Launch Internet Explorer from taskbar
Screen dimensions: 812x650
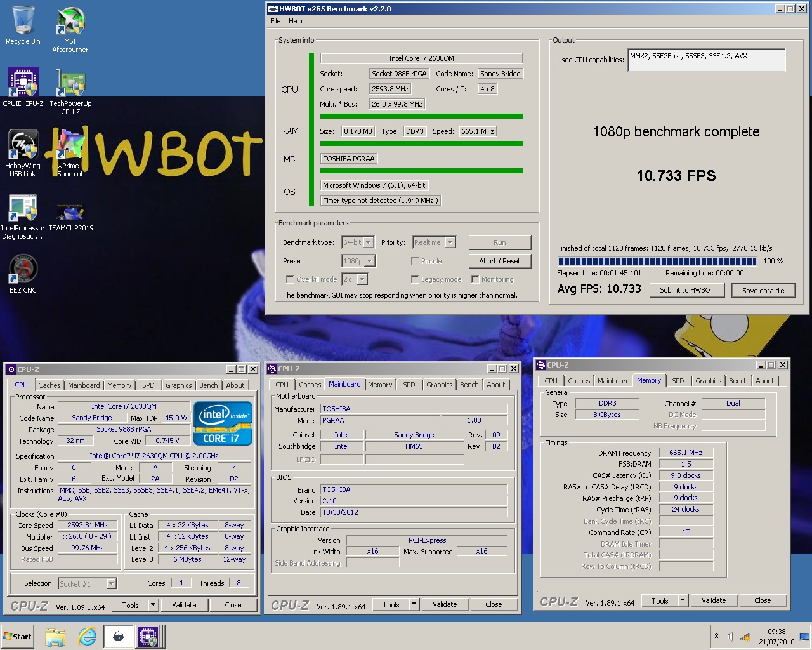tap(87, 637)
